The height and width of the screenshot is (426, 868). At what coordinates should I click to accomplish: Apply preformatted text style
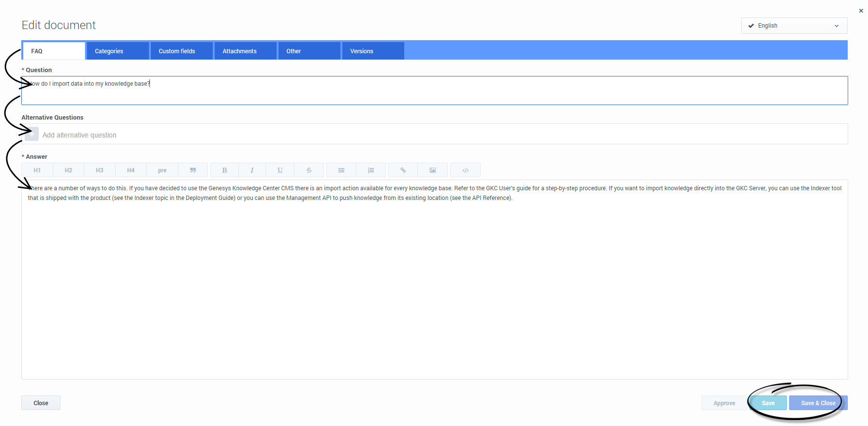coord(162,170)
